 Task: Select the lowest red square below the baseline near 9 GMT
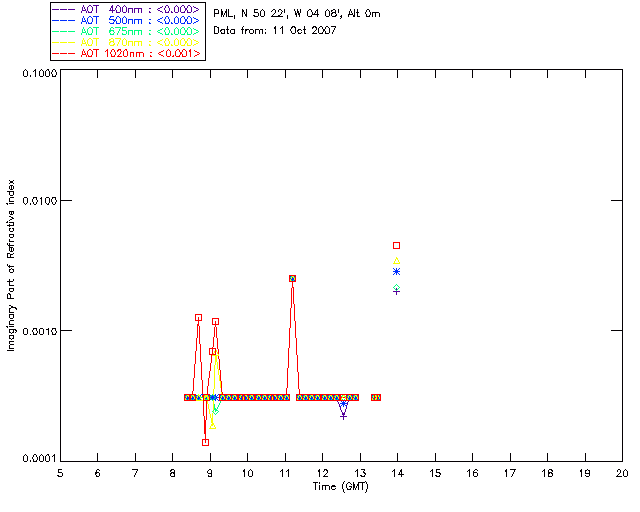tap(205, 442)
